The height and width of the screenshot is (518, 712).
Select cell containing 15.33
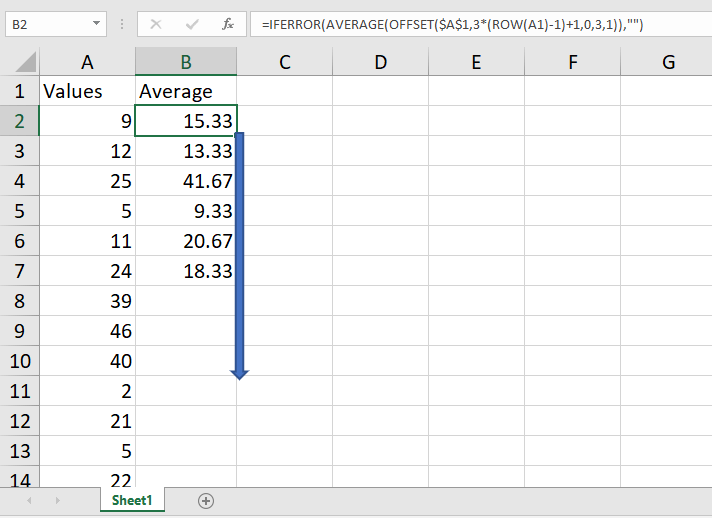click(186, 121)
